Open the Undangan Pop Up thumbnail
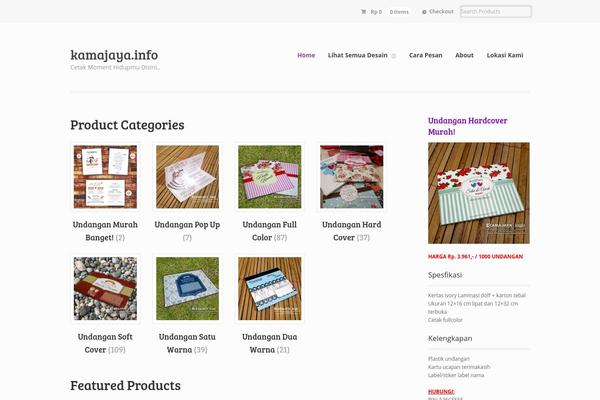This screenshot has width=600, height=400. click(188, 176)
